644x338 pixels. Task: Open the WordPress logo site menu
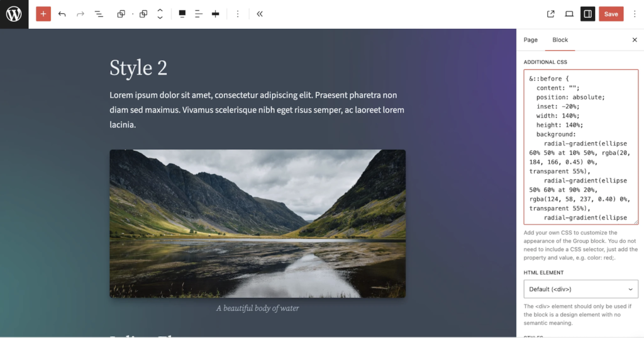14,14
